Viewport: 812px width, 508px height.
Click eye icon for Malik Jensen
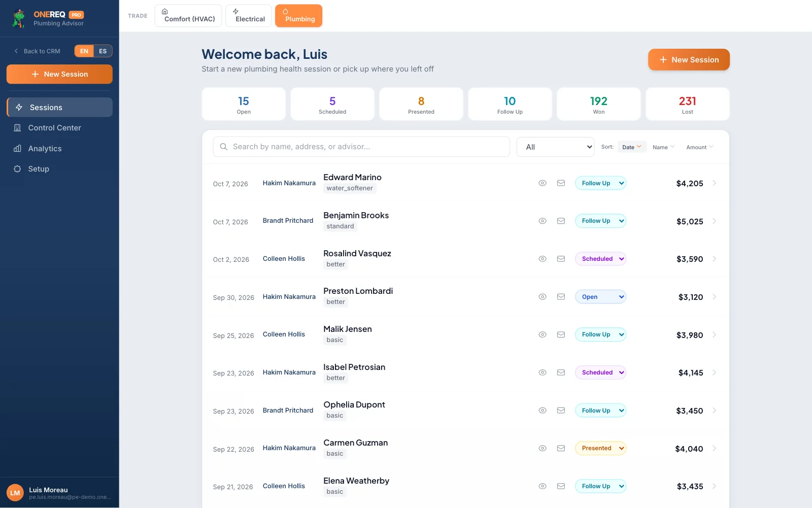coord(543,334)
